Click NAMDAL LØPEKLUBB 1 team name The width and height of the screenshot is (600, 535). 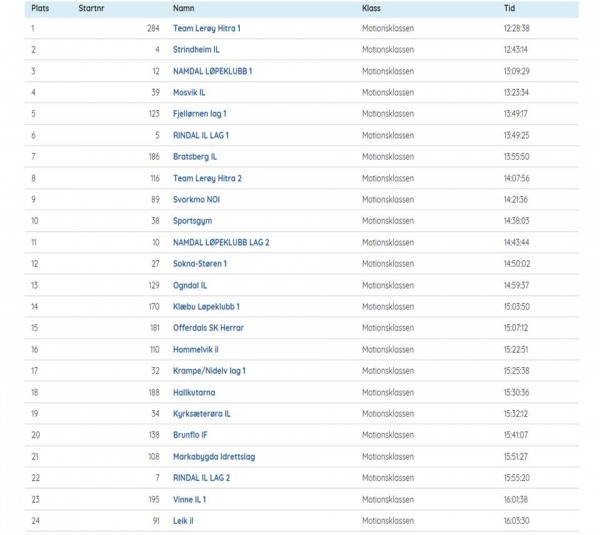[212, 71]
